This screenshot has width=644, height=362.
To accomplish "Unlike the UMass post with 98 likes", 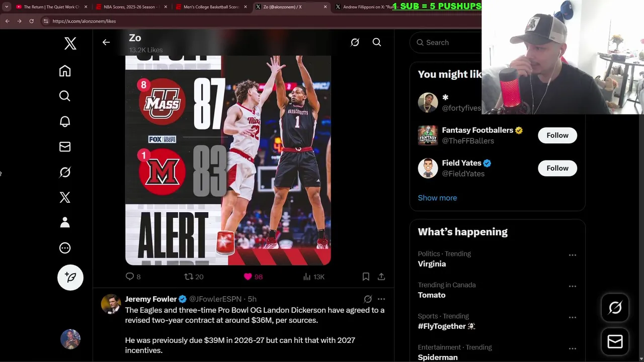I will point(253,277).
